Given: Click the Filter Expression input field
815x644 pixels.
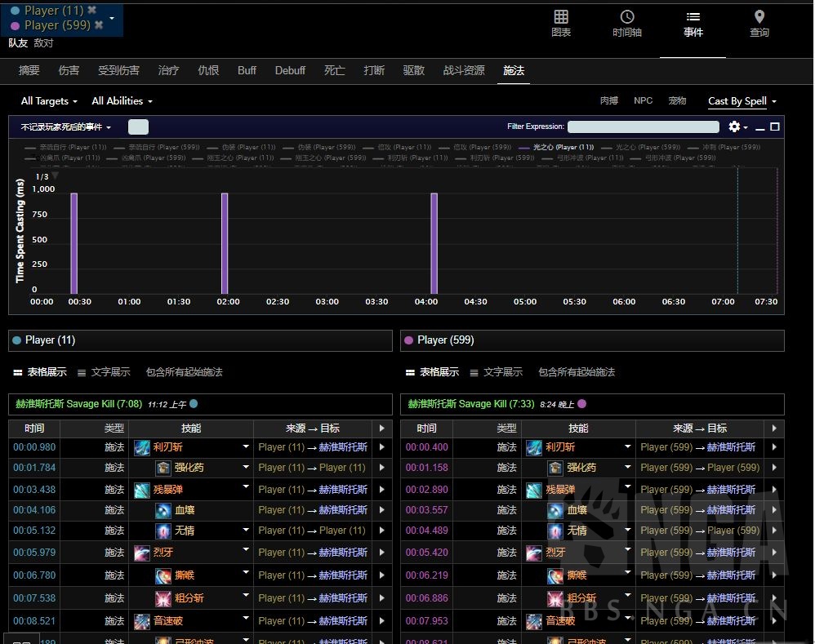Looking at the screenshot, I should point(643,127).
